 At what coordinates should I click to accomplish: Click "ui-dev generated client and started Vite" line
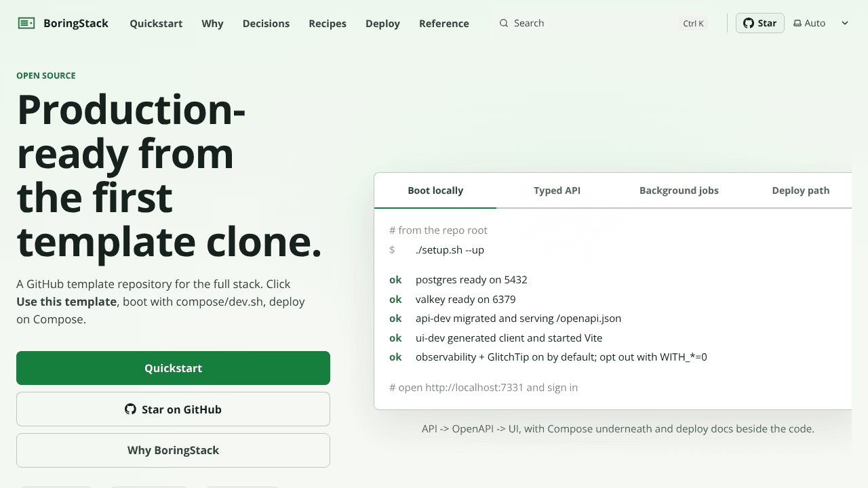click(x=509, y=338)
